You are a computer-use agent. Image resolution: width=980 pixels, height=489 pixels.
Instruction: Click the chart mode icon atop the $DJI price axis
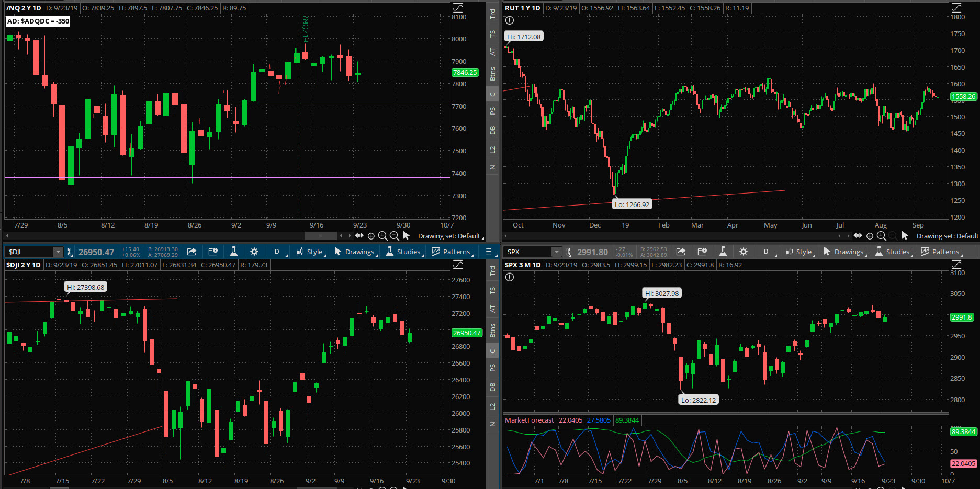(x=458, y=265)
